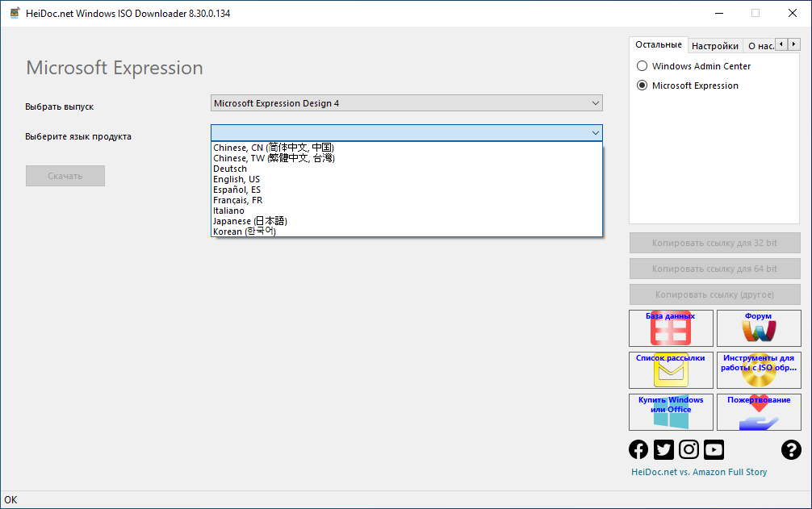Open the YouTube icon link
Screen dimensions: 812x509
pyautogui.click(x=714, y=449)
